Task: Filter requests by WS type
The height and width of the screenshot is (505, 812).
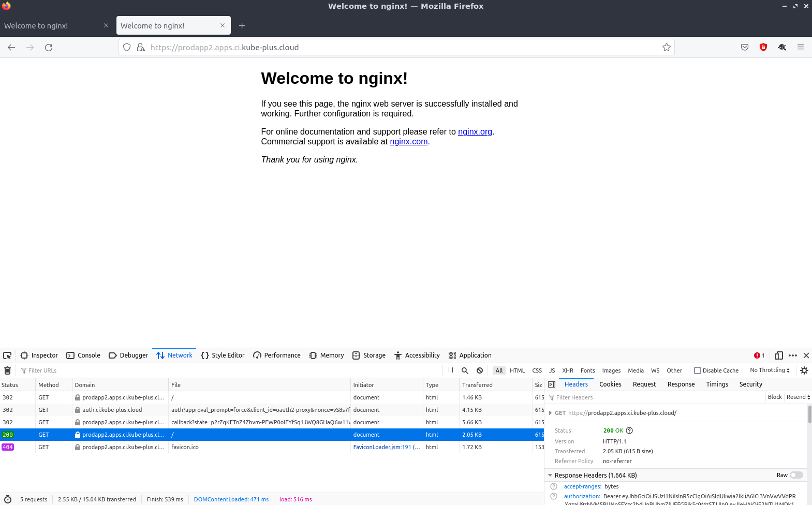Action: click(655, 370)
